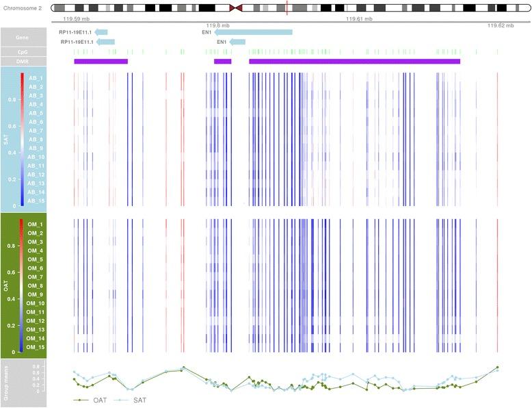532x408 pixels.
Task: Select the CpG track label
Action: click(23, 52)
